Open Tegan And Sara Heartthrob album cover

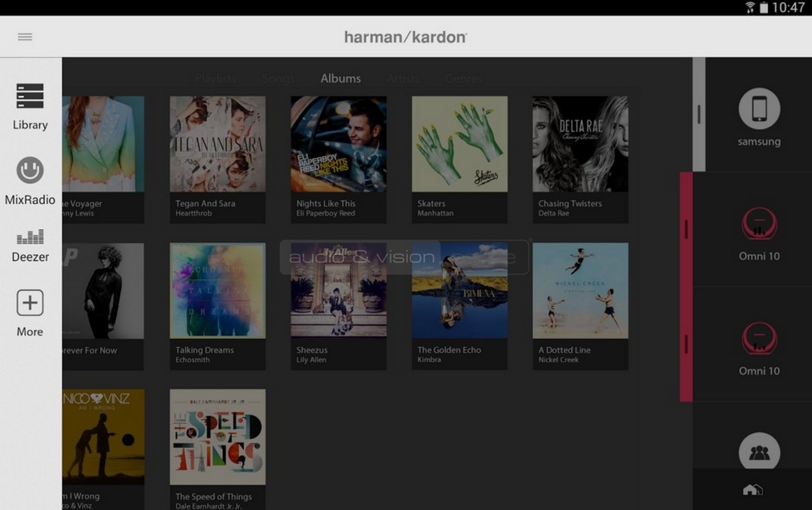(x=218, y=144)
